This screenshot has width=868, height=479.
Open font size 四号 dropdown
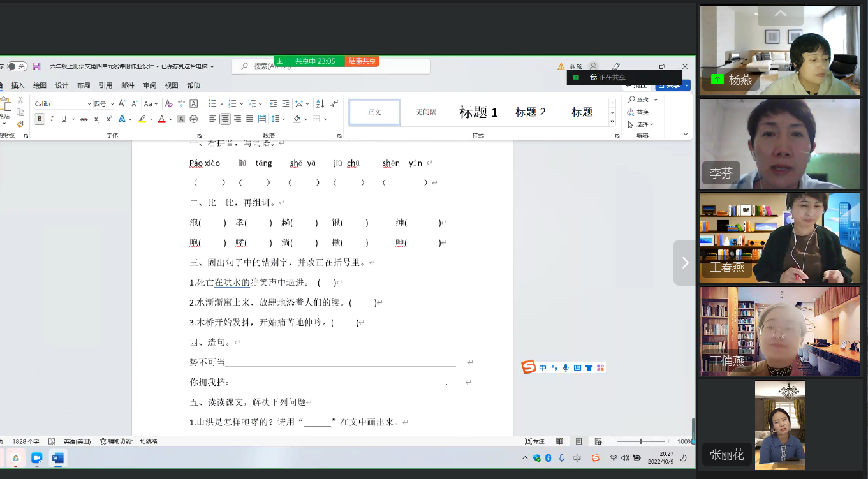tap(112, 104)
